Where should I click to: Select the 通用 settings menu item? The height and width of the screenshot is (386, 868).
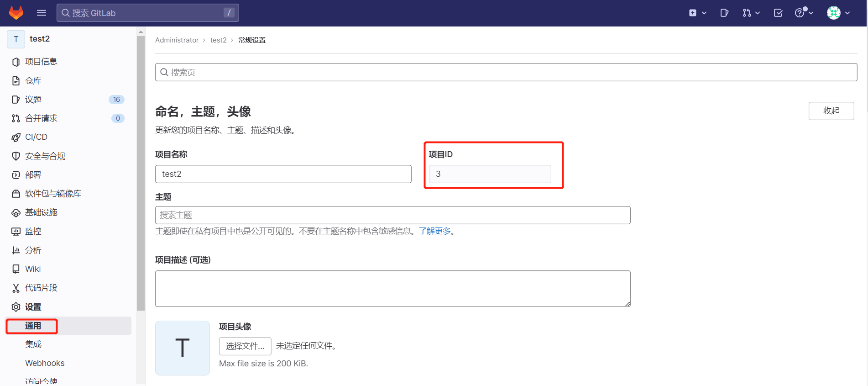click(33, 326)
